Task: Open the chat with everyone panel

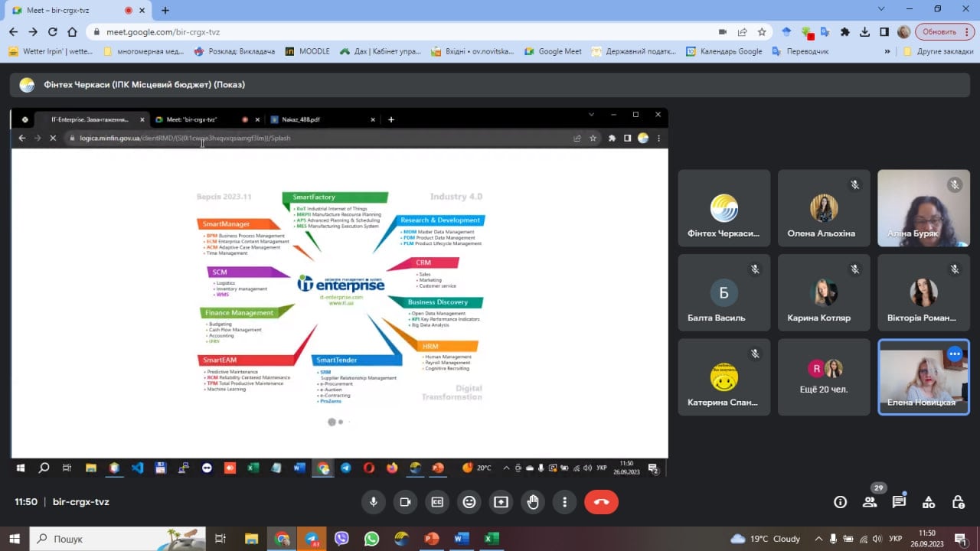Action: [899, 502]
